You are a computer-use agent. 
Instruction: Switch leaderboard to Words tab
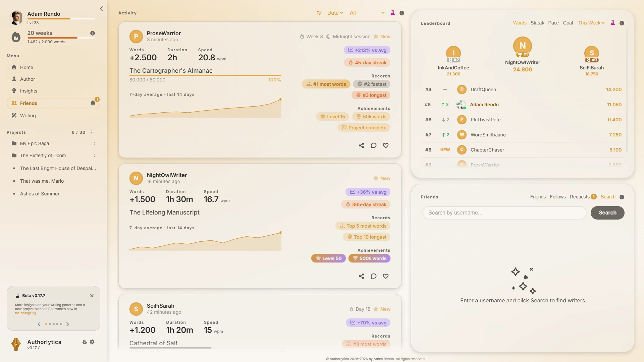pos(520,23)
